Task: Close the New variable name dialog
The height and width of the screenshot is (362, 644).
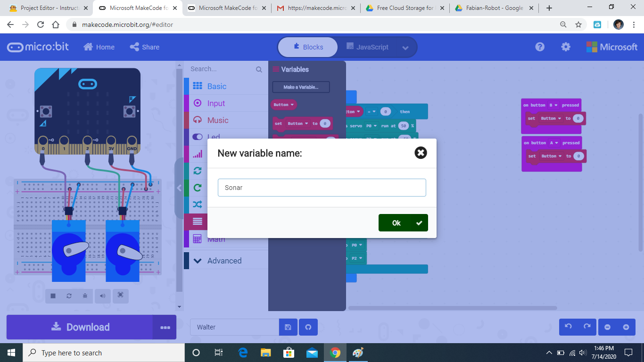Action: (421, 153)
